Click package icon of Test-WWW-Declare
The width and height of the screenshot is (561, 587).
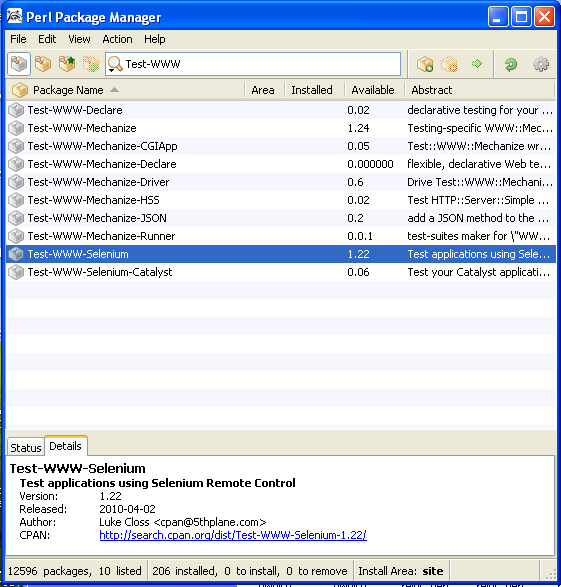(16, 110)
